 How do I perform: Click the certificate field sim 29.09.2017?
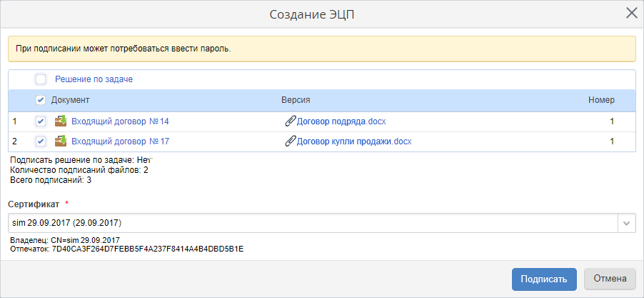point(313,223)
